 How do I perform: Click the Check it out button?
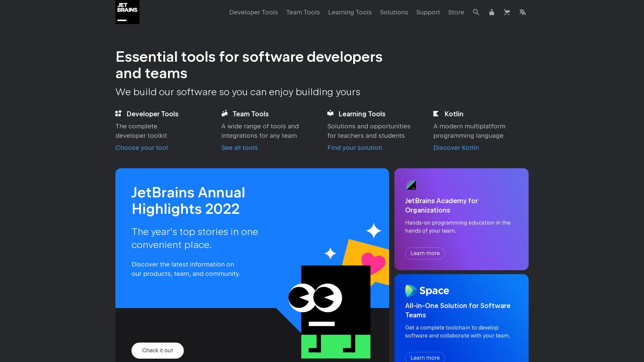click(157, 350)
